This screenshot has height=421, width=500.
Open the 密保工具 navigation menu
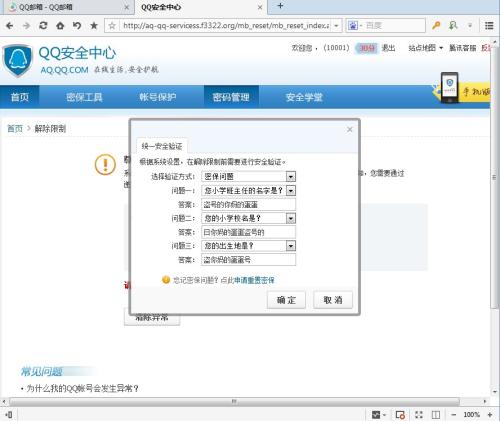[84, 97]
